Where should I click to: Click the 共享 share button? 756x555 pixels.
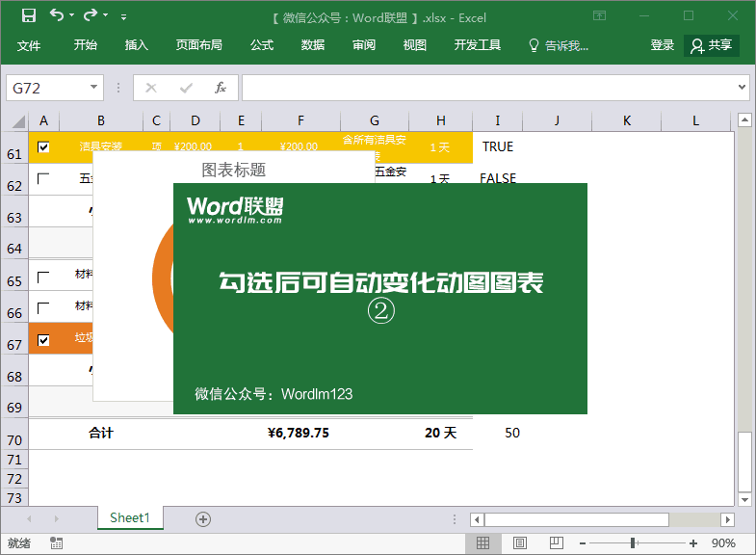tap(712, 46)
